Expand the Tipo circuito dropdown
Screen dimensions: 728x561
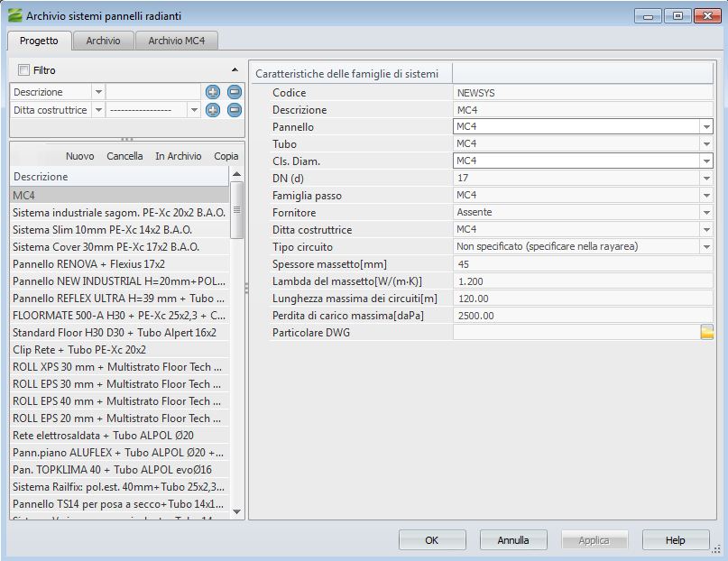[705, 247]
